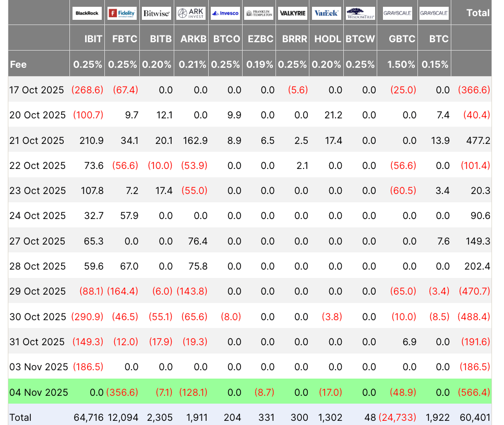This screenshot has width=504, height=425.
Task: Click the Total column header
Action: tap(477, 13)
